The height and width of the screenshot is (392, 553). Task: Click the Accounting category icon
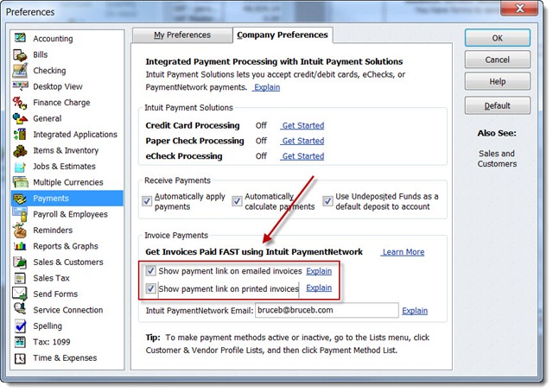click(20, 38)
